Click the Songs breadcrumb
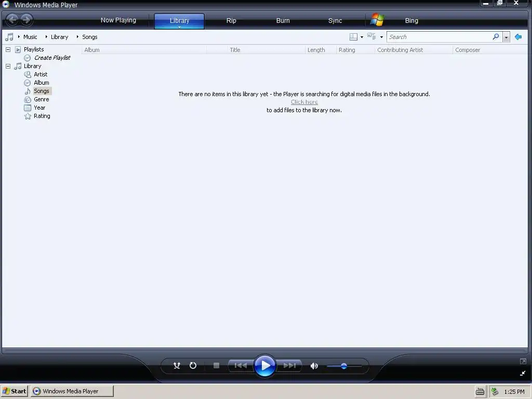Viewport: 532px width, 399px height. point(89,37)
